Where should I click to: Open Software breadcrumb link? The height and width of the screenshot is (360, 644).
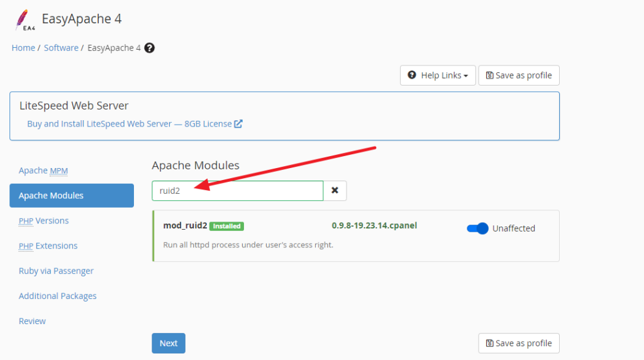coord(61,48)
